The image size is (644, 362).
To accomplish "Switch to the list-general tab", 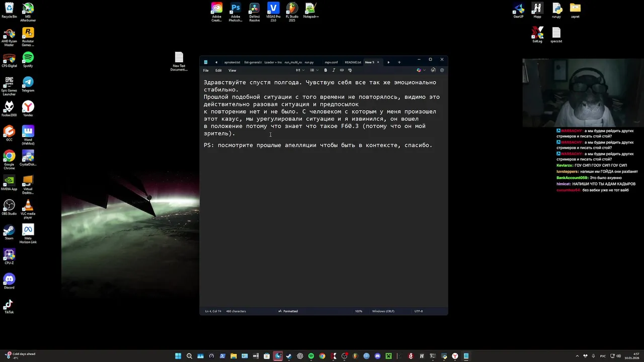I will coord(253,62).
